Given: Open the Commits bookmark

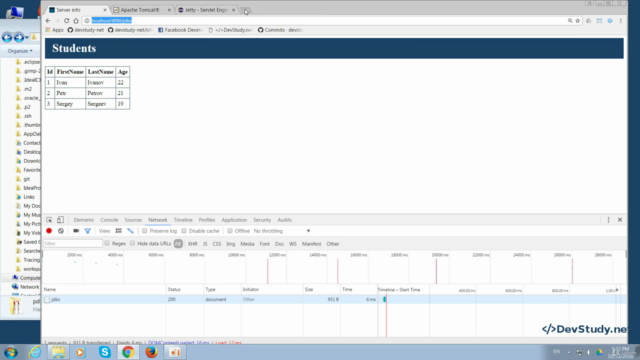Looking at the screenshot, I should click(x=280, y=30).
